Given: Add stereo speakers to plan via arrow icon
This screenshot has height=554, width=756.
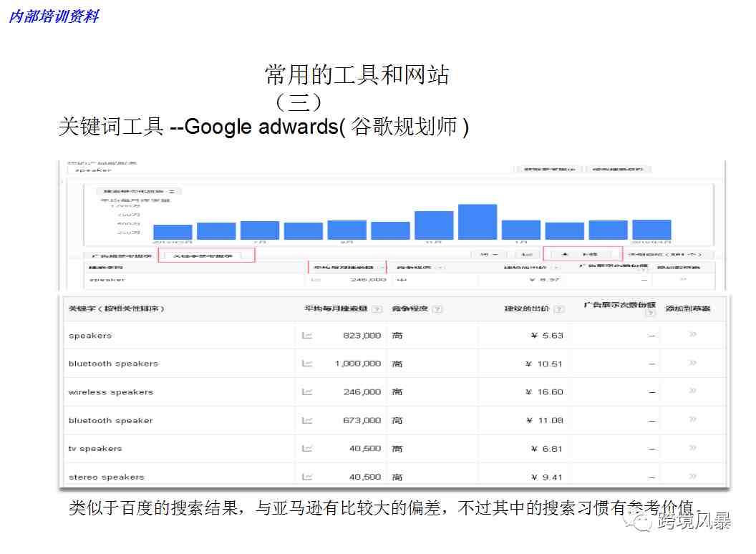Looking at the screenshot, I should click(x=693, y=477).
